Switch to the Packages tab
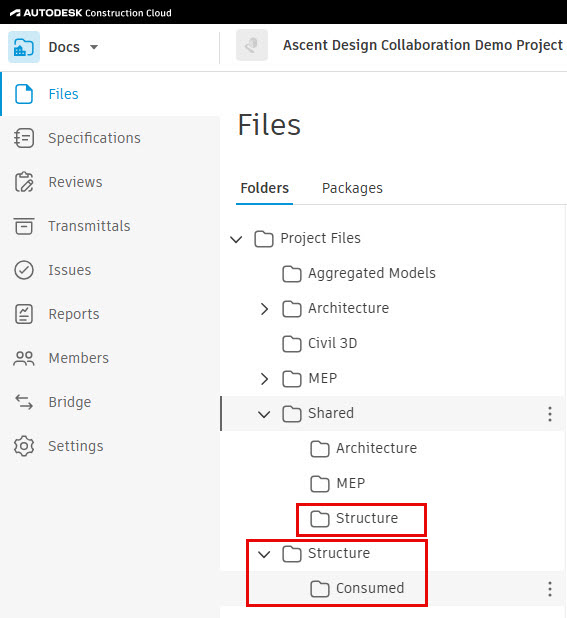The height and width of the screenshot is (618, 567). pos(352,188)
